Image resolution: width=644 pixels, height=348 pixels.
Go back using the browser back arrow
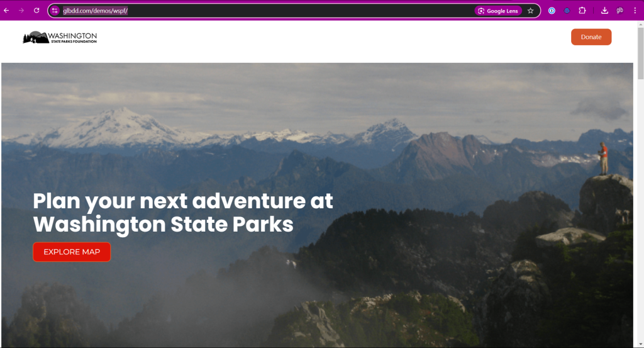[6, 11]
